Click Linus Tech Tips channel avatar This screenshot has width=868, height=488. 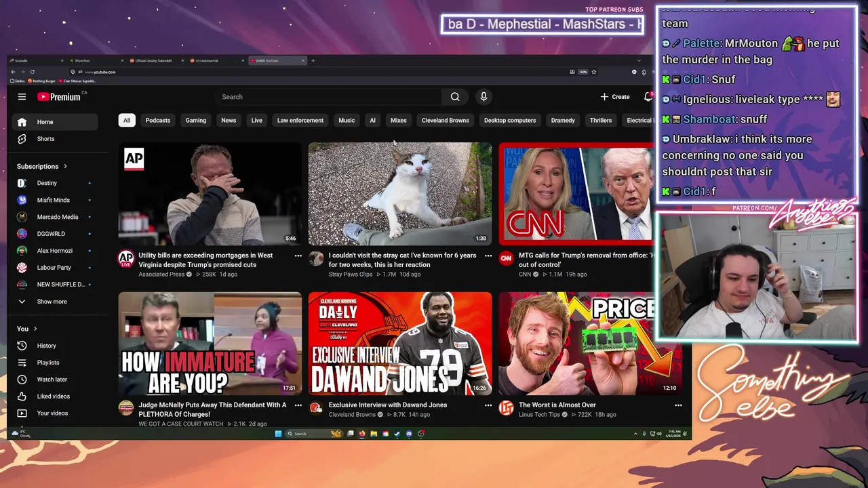click(506, 408)
